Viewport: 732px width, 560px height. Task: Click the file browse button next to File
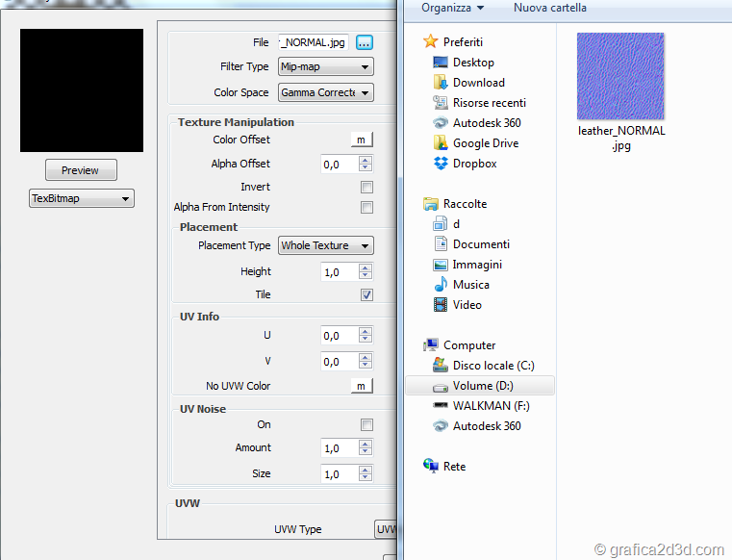tap(365, 42)
